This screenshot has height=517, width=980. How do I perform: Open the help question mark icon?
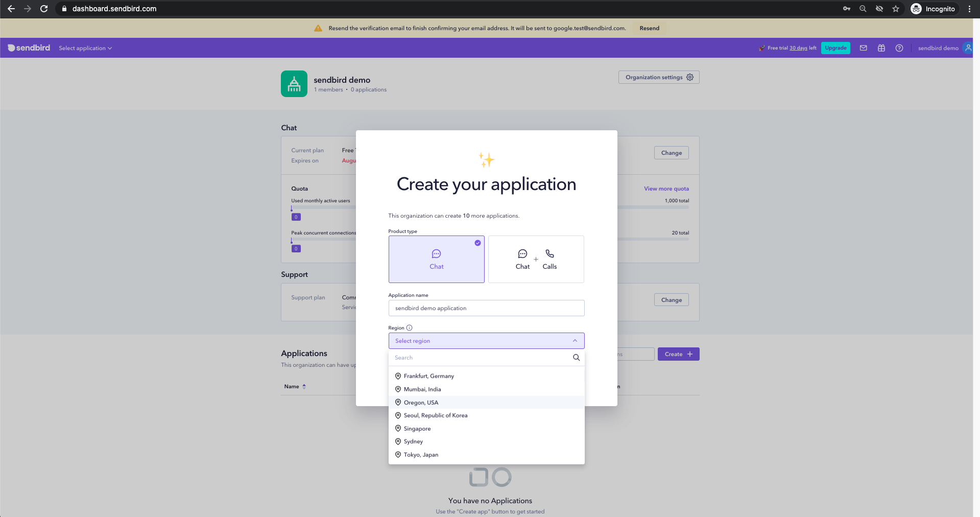pos(899,48)
